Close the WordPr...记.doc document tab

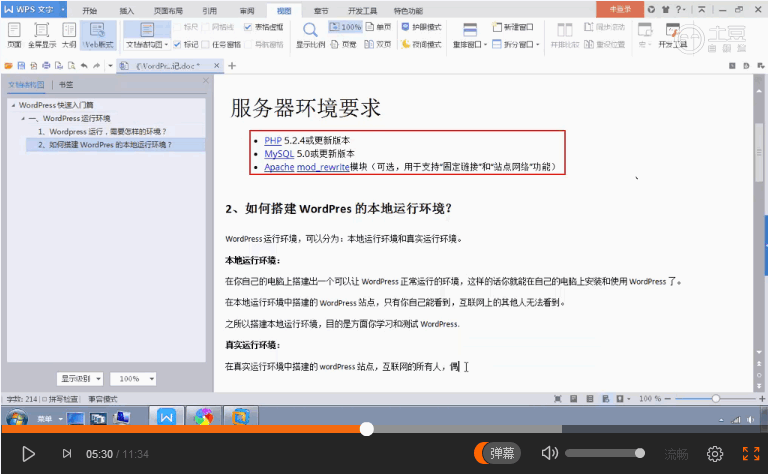[216, 65]
